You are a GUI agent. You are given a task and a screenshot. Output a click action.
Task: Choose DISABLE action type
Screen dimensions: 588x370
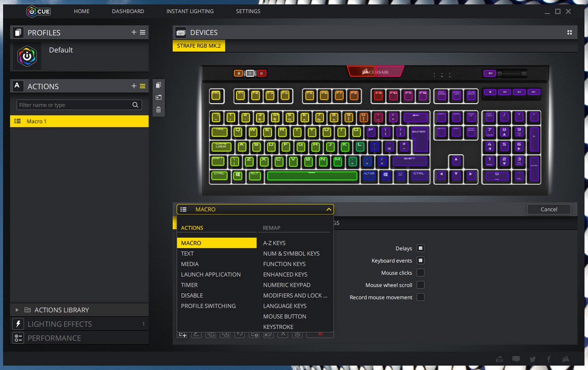point(192,296)
